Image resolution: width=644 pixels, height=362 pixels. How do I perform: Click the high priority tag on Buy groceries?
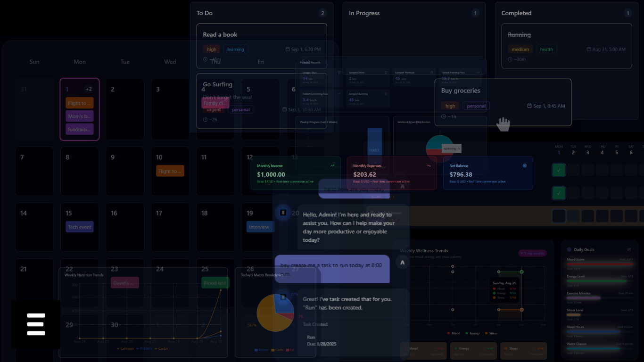pos(450,106)
